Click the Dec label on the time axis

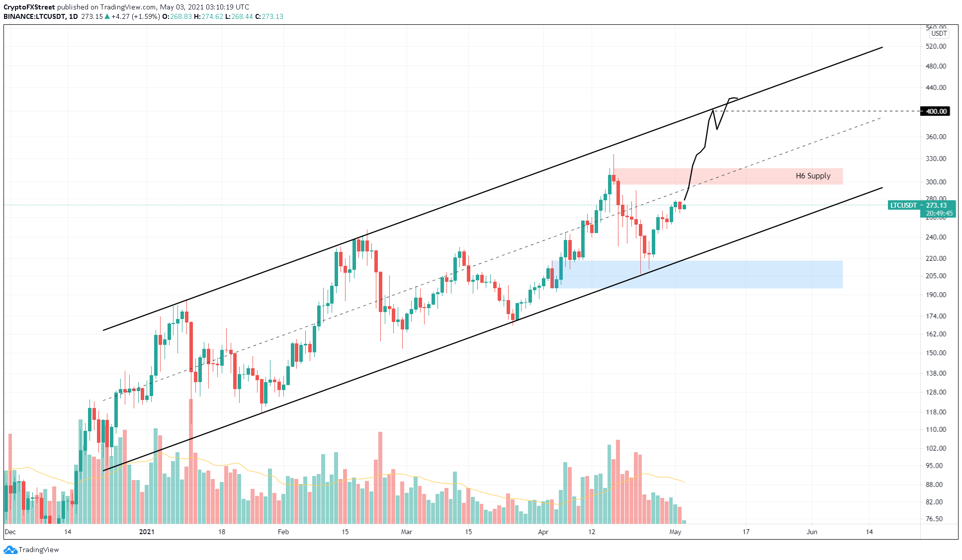(x=10, y=532)
